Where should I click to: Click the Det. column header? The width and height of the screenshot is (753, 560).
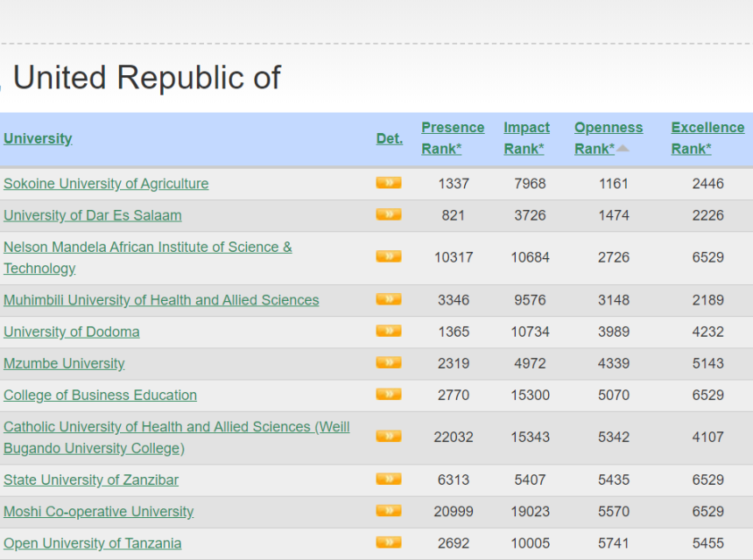[389, 138]
